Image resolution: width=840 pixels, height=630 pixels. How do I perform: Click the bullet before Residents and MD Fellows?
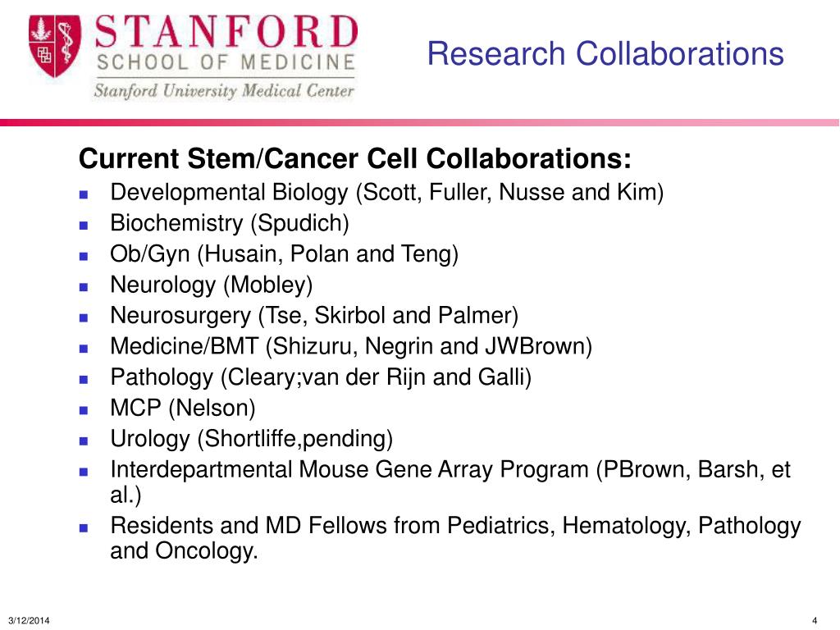pyautogui.click(x=83, y=527)
